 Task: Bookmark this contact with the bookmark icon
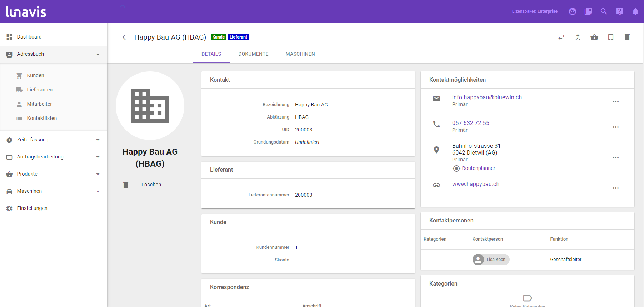point(611,37)
